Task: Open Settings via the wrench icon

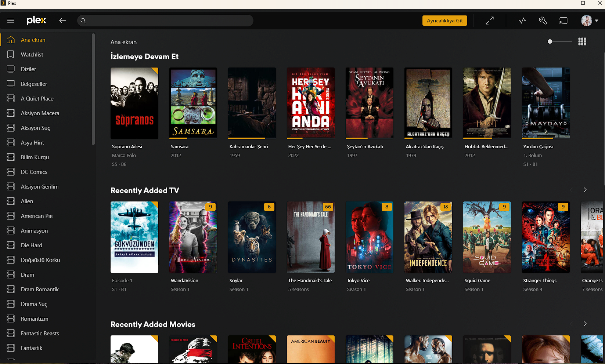Action: coord(543,21)
